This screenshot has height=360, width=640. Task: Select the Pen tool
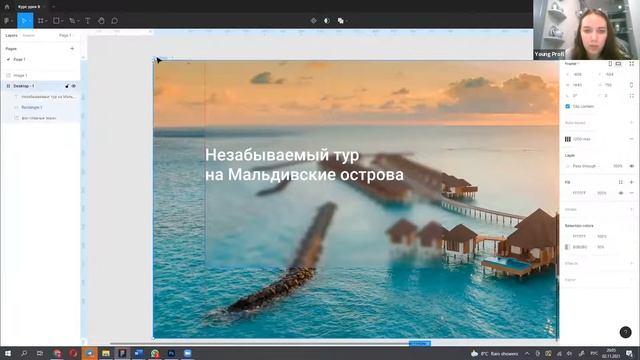click(x=72, y=20)
